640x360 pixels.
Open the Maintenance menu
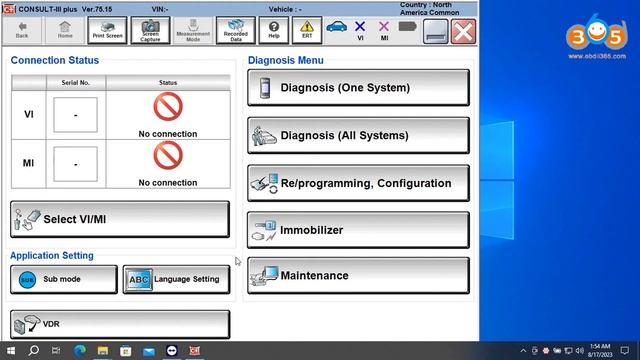pos(358,276)
